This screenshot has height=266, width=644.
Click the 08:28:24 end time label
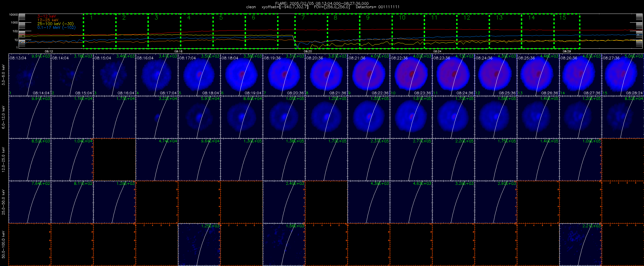[635, 93]
